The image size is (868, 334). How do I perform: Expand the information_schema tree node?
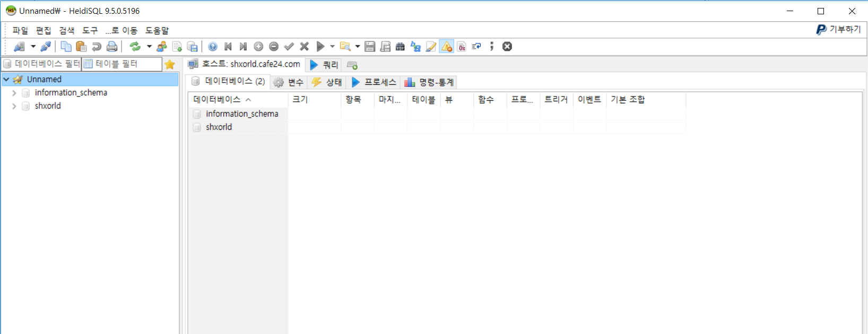pyautogui.click(x=14, y=93)
